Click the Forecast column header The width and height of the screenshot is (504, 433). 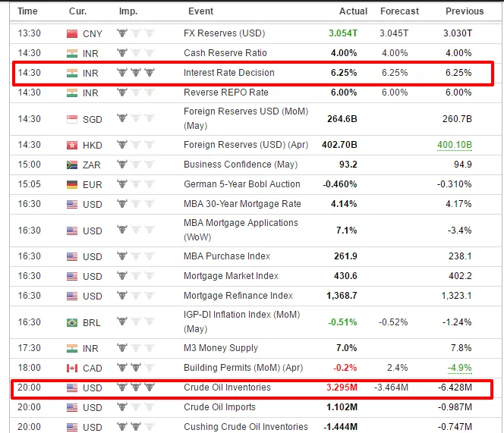coord(399,11)
